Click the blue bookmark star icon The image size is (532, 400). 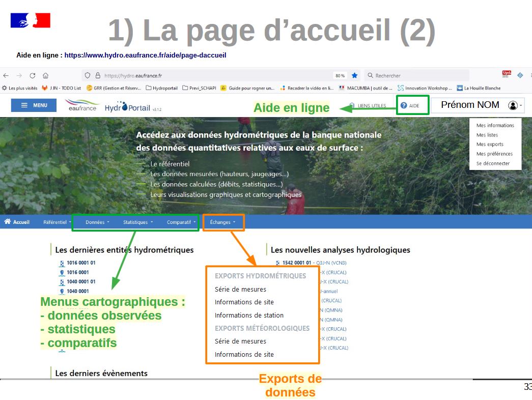354,75
